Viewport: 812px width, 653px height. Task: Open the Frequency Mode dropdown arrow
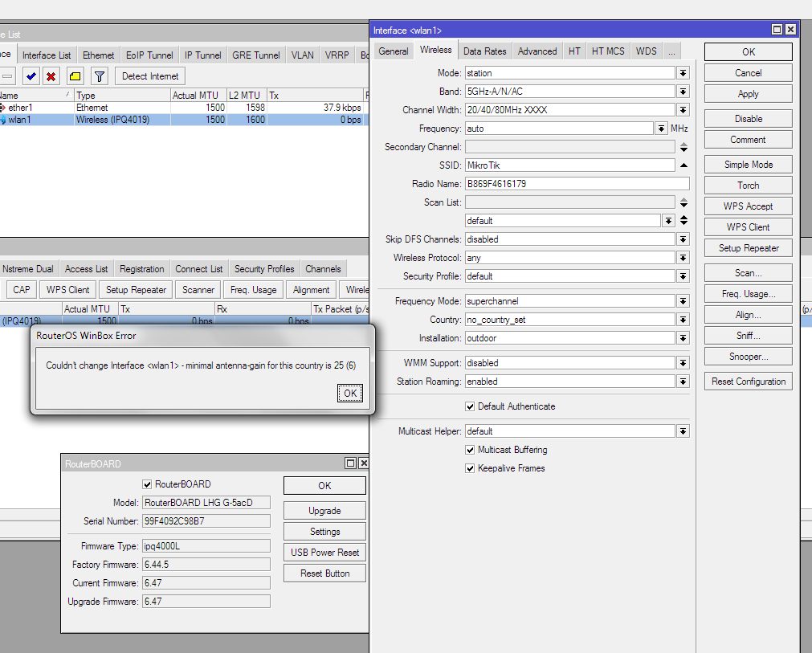[x=683, y=301]
